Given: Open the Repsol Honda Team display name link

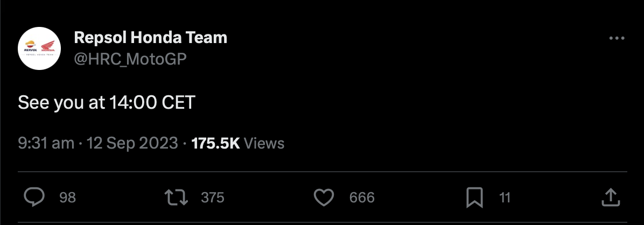Looking at the screenshot, I should 150,38.
